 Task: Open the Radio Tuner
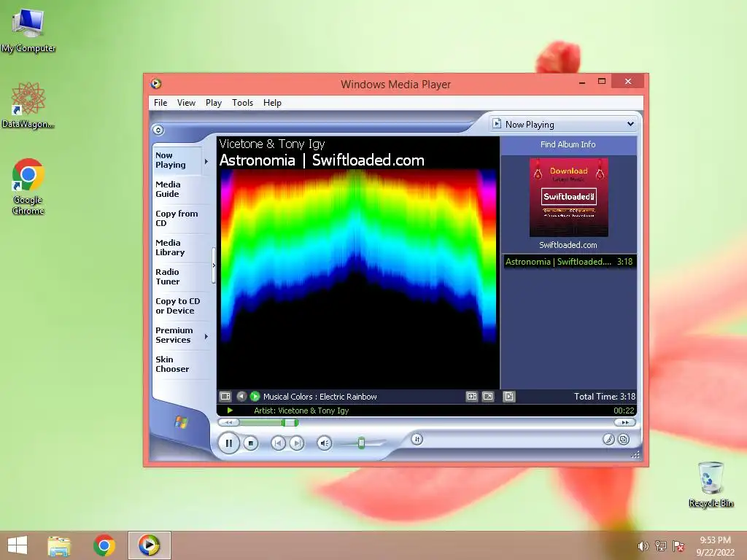click(x=167, y=276)
